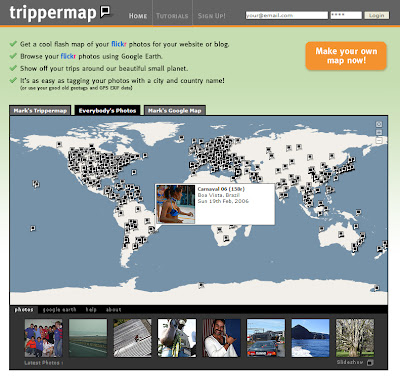The width and height of the screenshot is (400, 377).
Task: Open the group photo thumbnail in red and blue shirts
Action: [x=43, y=338]
